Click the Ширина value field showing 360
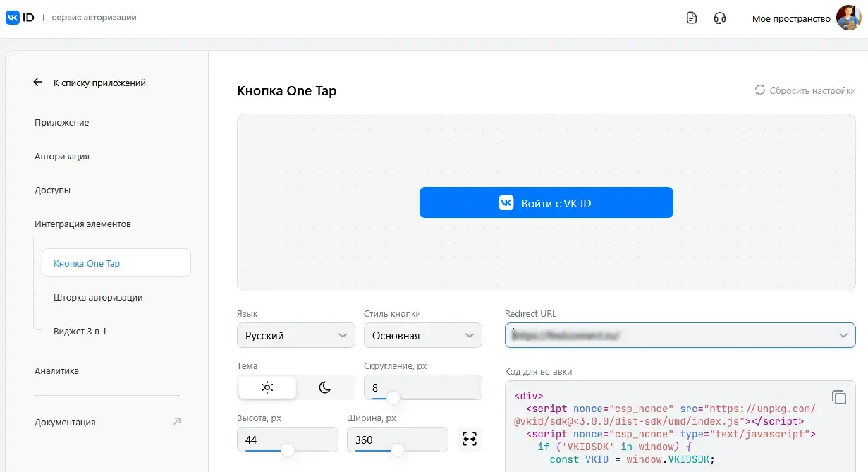 [x=398, y=440]
